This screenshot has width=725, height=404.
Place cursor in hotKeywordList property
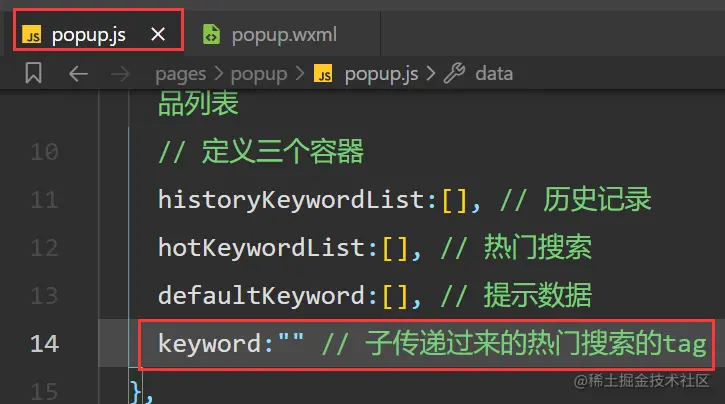tap(261, 248)
